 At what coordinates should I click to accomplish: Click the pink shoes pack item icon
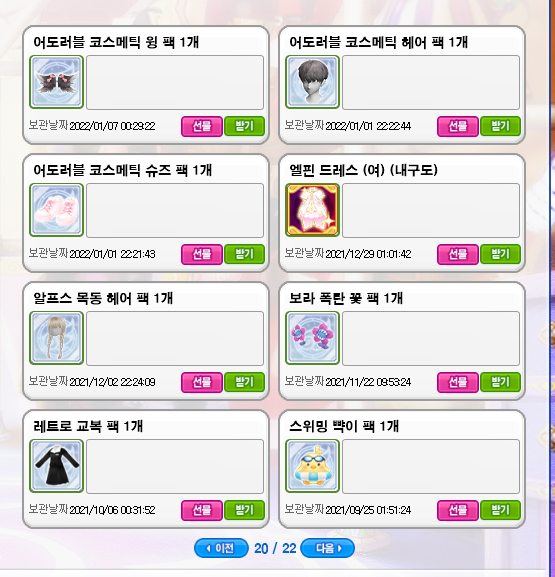point(56,210)
